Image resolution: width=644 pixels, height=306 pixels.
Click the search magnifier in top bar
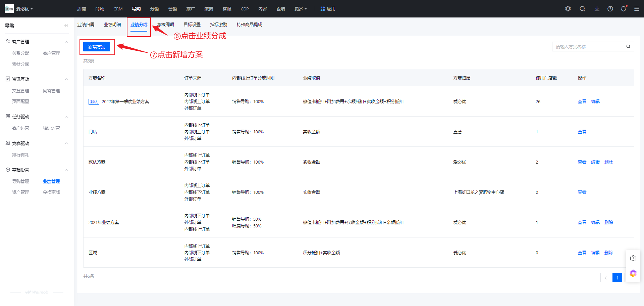coord(582,9)
